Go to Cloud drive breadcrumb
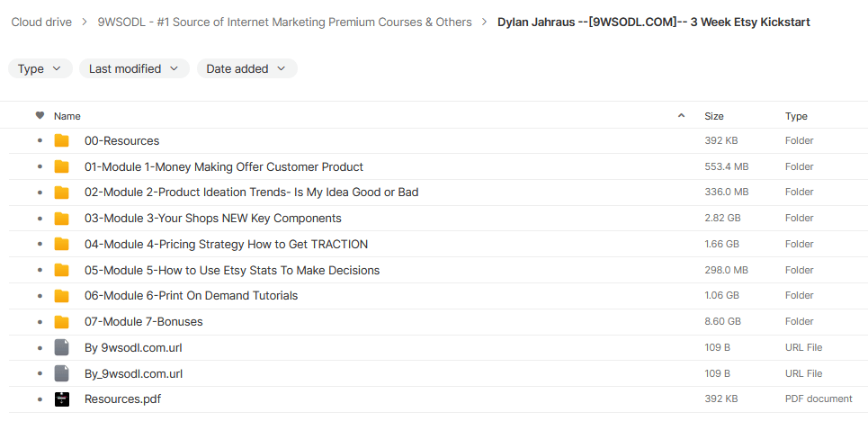868x439 pixels. [x=41, y=22]
